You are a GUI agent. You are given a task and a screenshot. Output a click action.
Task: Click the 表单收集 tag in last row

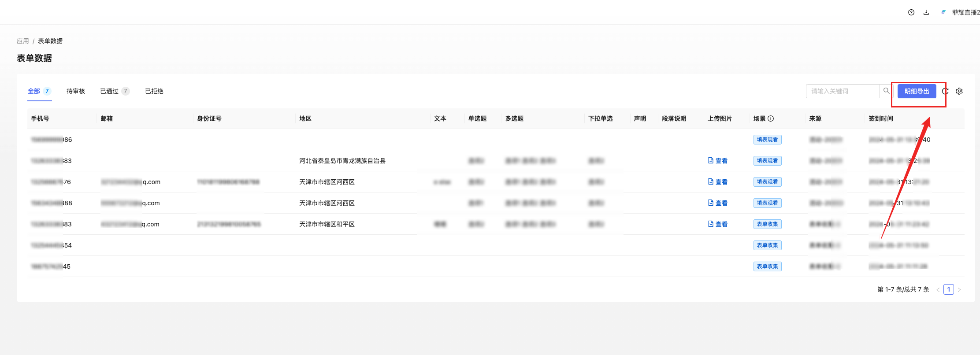[767, 266]
